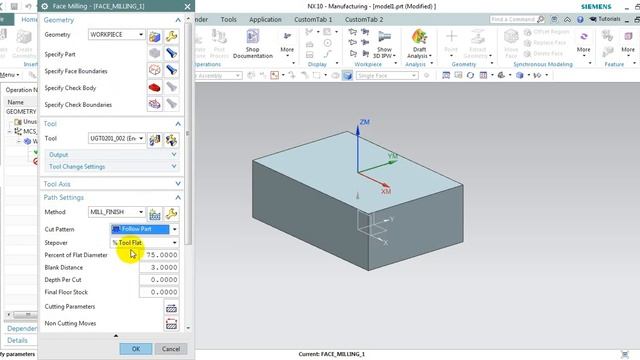The height and width of the screenshot is (360, 640).
Task: Click Specify Check Body red icon
Action: 155,87
